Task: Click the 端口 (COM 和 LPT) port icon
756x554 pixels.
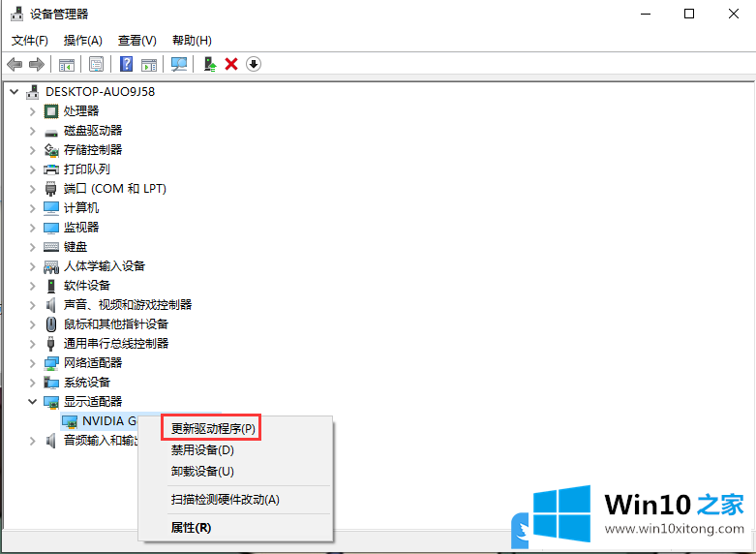Action: point(50,189)
